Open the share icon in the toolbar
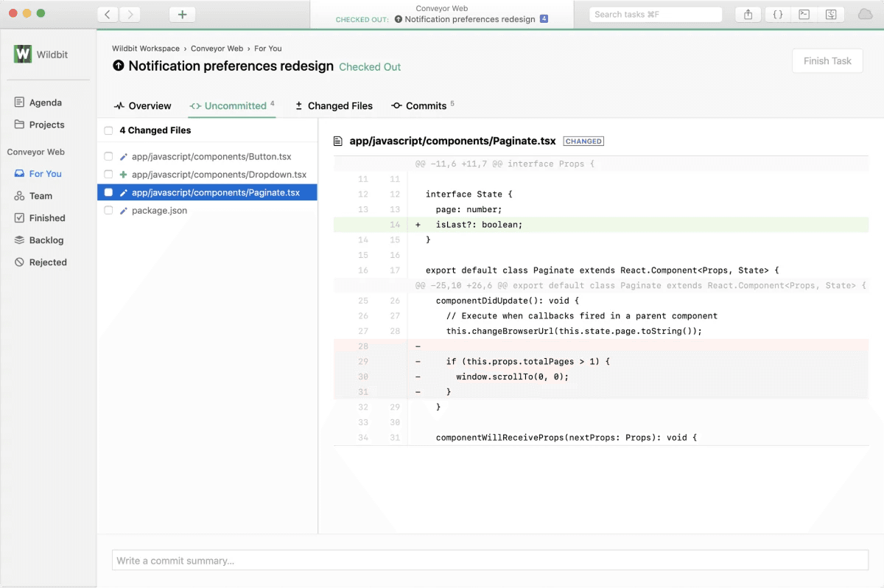 (x=748, y=14)
